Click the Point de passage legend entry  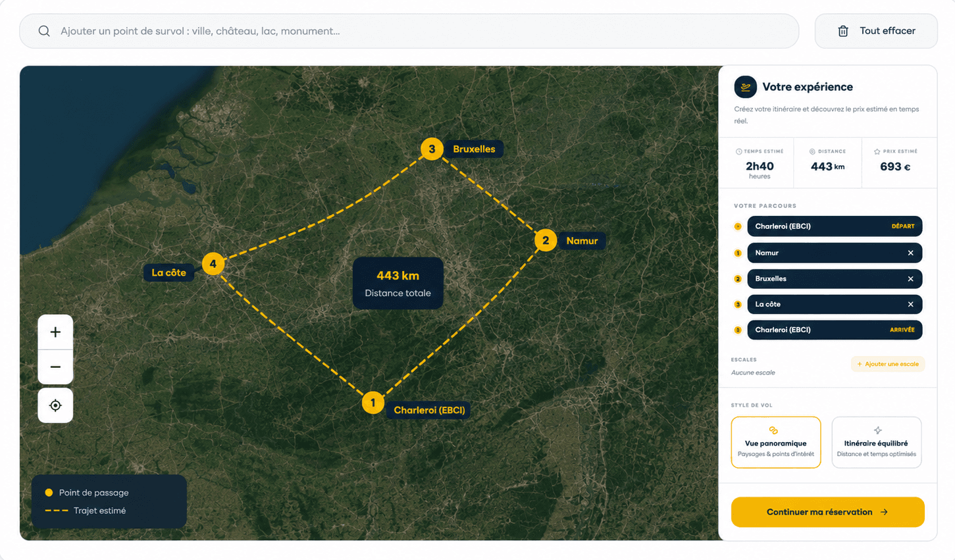point(86,492)
